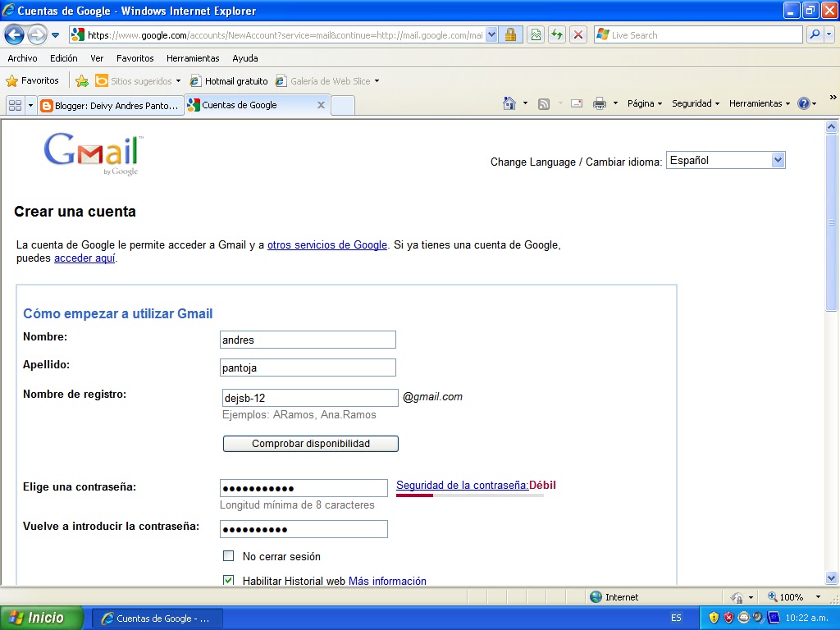The height and width of the screenshot is (630, 840).
Task: Switch to the Blogger Deivy Andres Panto tab
Action: click(111, 106)
